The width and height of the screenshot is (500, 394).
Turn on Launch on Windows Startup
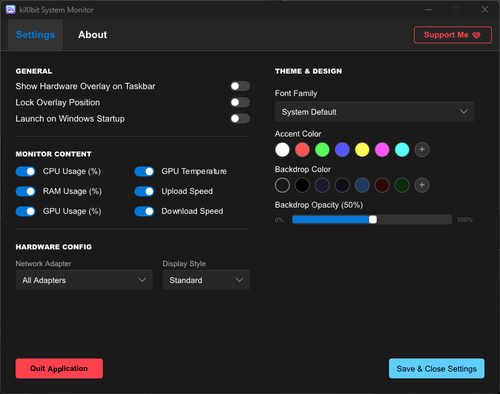[240, 118]
